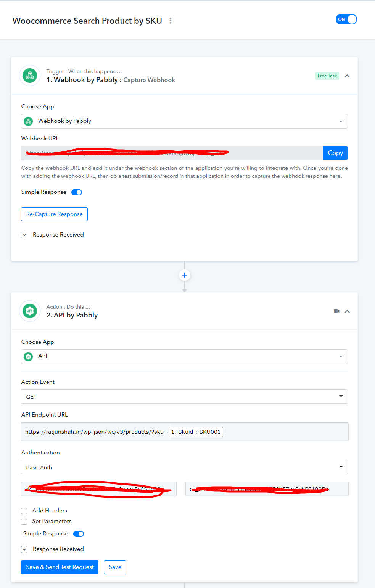Check the Set Parameters checkbox
This screenshot has height=588, width=375.
click(x=24, y=522)
